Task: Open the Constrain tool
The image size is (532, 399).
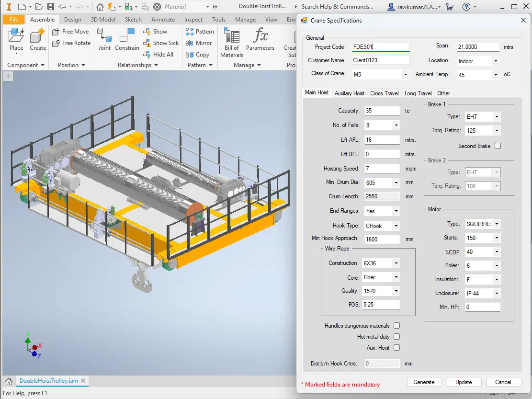Action: pos(127,41)
